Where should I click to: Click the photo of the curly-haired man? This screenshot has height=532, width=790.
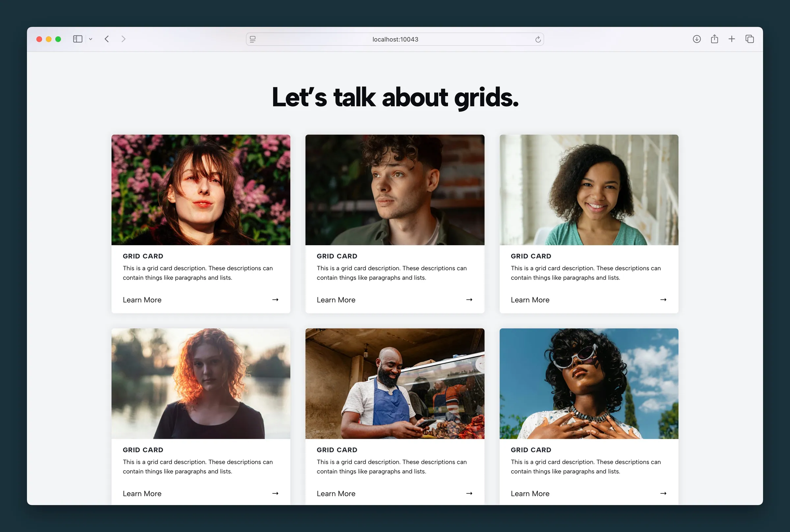click(x=395, y=190)
